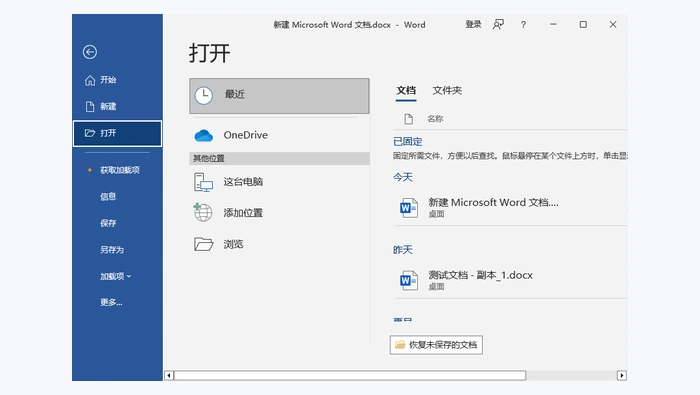700x395 pixels.
Task: Click Word icon of 测试文档 - 副本_1.docx
Action: point(408,281)
